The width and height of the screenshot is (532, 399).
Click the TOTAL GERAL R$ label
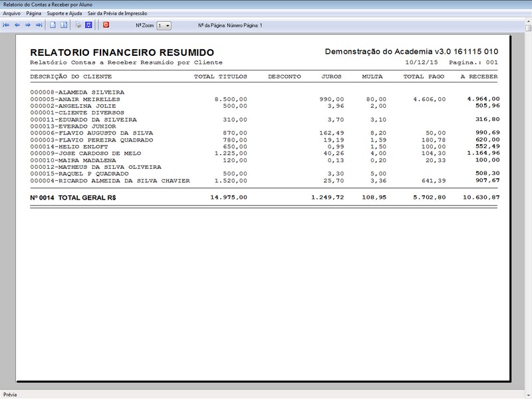tap(87, 198)
